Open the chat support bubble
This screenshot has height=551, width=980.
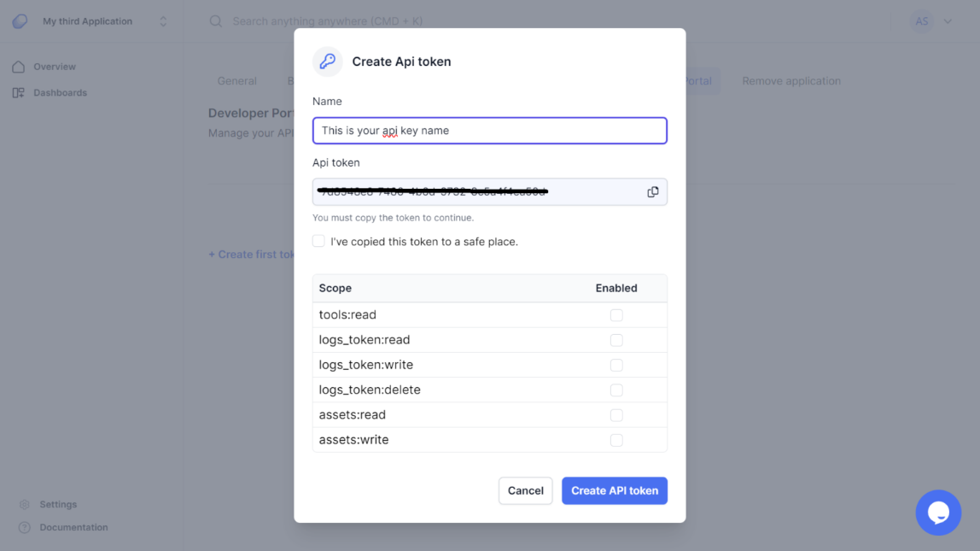(x=938, y=513)
